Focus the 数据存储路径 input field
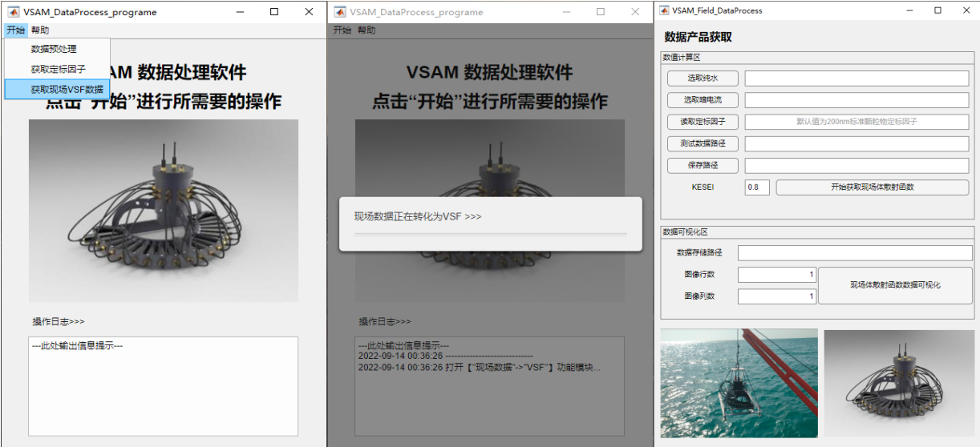 click(x=855, y=253)
